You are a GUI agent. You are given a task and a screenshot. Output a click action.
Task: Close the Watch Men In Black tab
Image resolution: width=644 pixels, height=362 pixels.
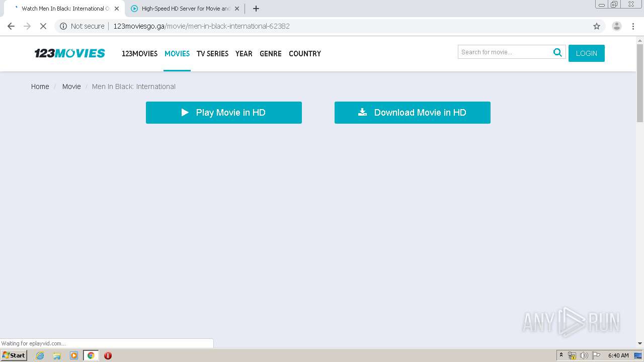(x=117, y=9)
